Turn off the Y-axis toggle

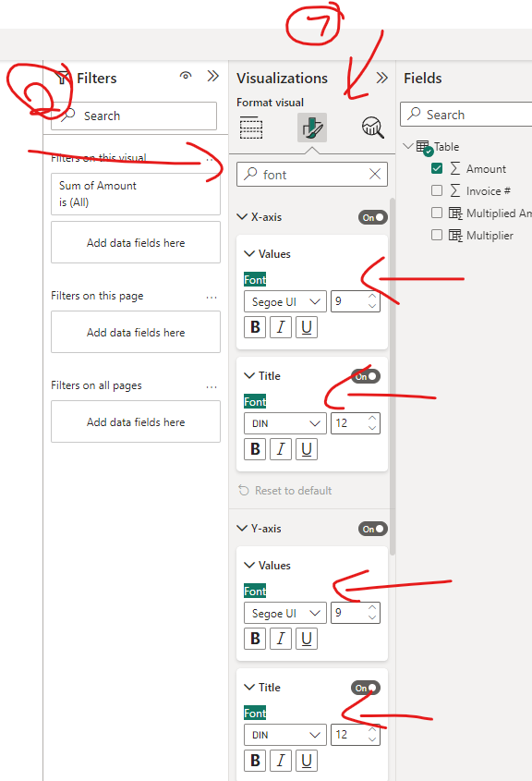[373, 529]
